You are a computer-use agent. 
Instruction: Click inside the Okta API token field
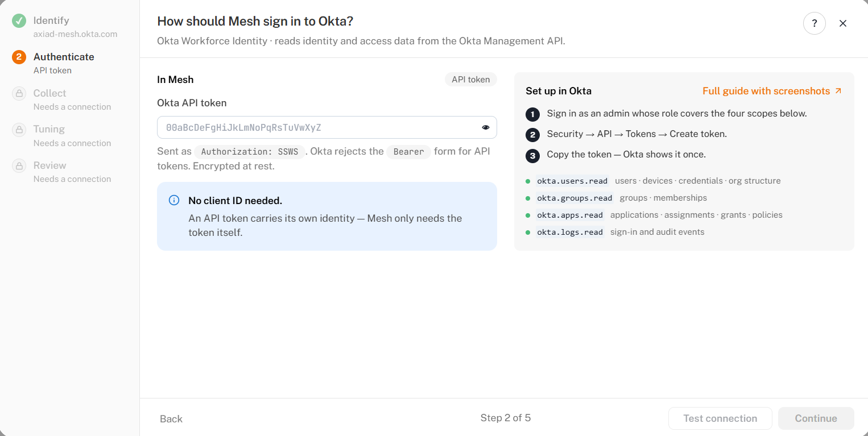[x=327, y=127]
